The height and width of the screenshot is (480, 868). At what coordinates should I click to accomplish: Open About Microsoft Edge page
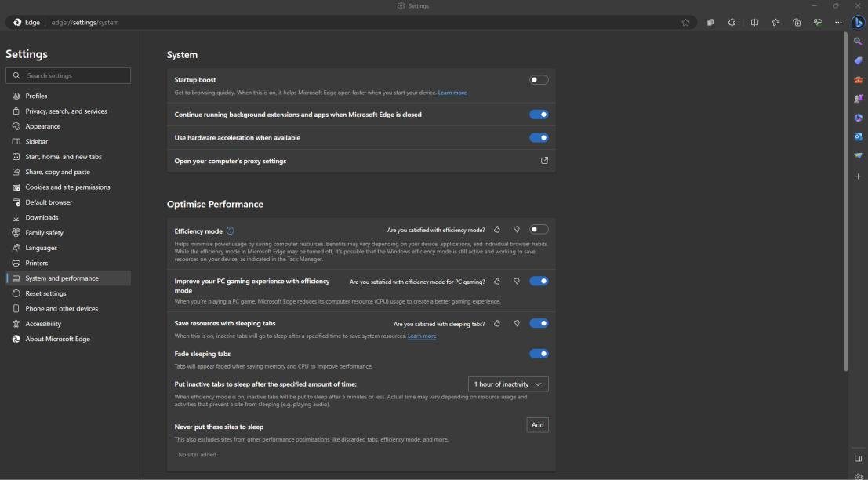point(68,340)
